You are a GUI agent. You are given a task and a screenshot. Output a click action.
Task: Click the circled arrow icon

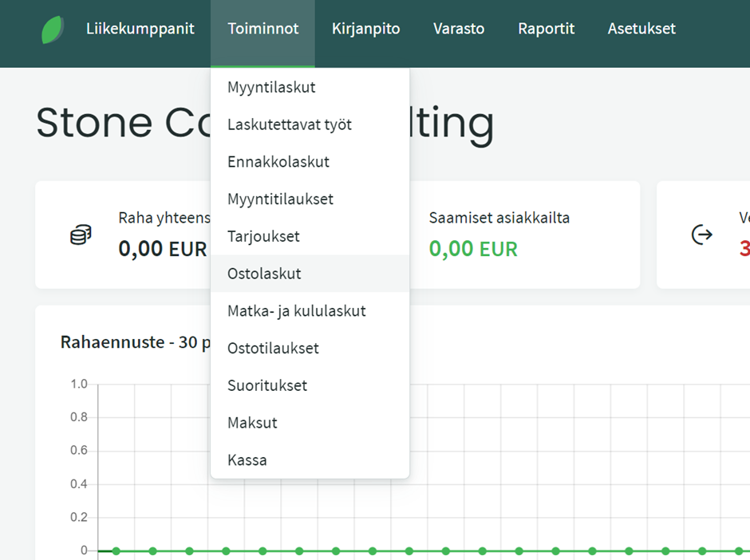pos(701,235)
